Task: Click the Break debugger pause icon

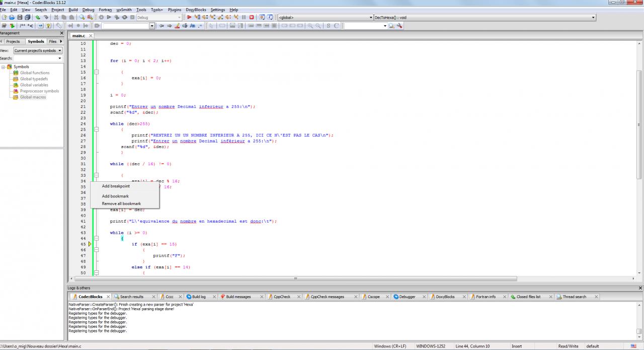Action: point(244,17)
